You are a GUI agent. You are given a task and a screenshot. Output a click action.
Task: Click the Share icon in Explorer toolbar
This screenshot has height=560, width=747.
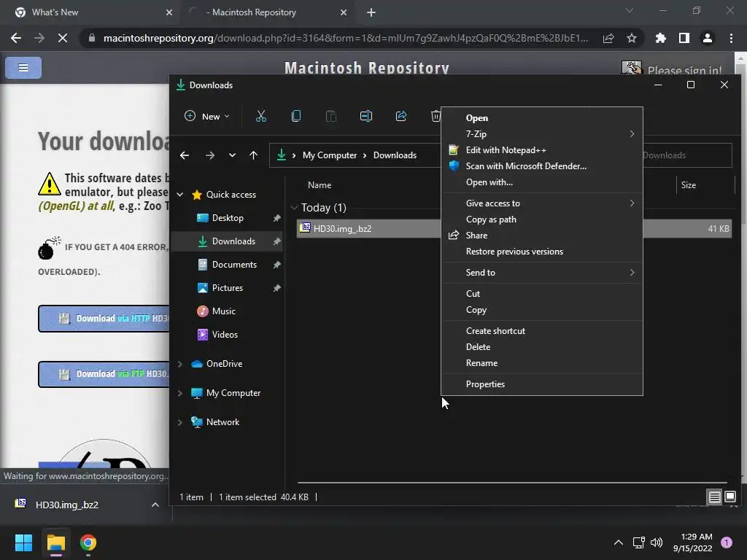pos(401,116)
